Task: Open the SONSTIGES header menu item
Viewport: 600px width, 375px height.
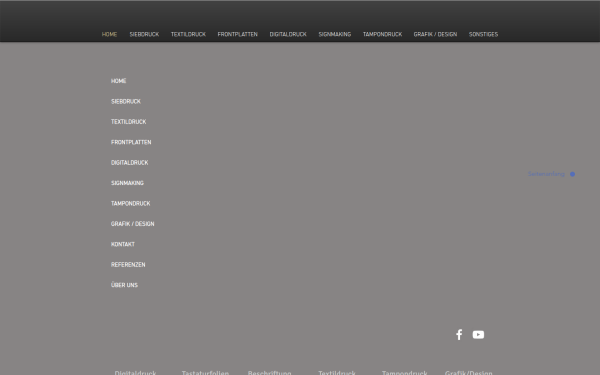Action: click(484, 34)
